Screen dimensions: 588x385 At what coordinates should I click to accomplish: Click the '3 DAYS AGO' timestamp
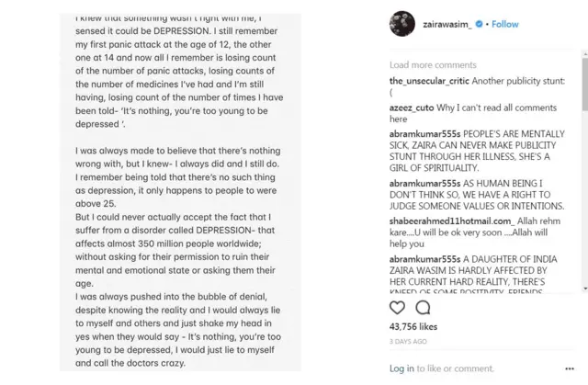tap(409, 342)
